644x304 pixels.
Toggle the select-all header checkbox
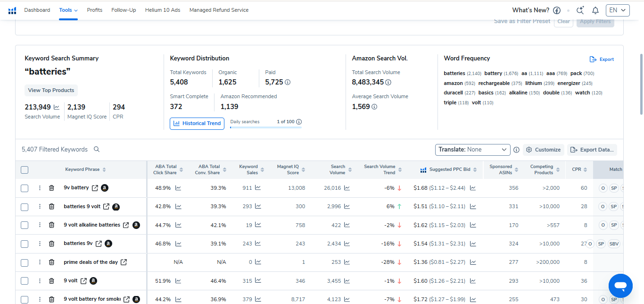tap(25, 170)
